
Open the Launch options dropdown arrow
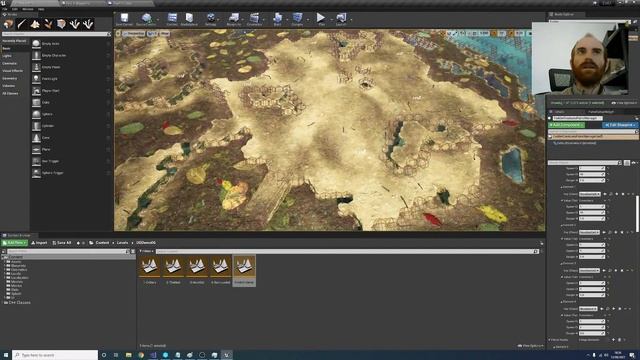pyautogui.click(x=350, y=19)
